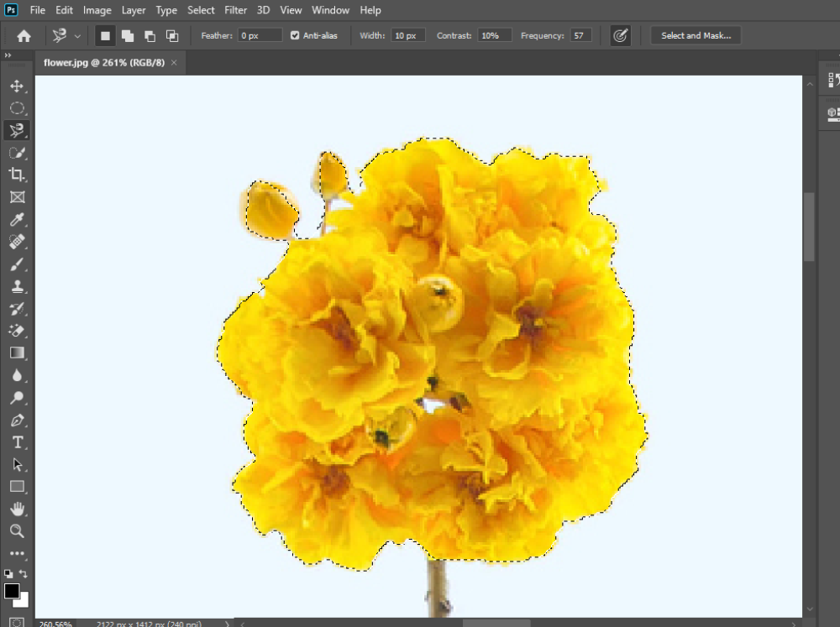Activate the Clone Stamp tool
840x627 pixels.
pos(17,286)
